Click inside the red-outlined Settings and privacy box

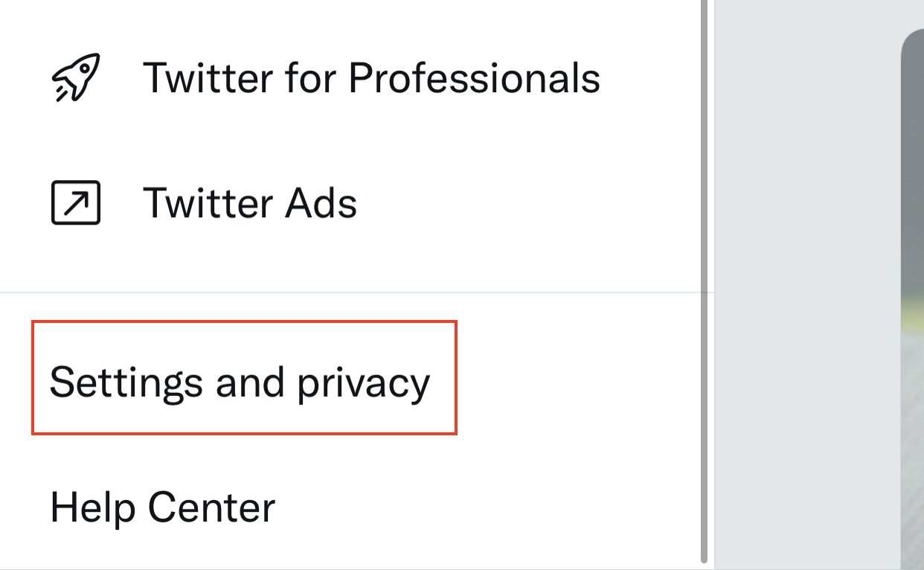244,378
